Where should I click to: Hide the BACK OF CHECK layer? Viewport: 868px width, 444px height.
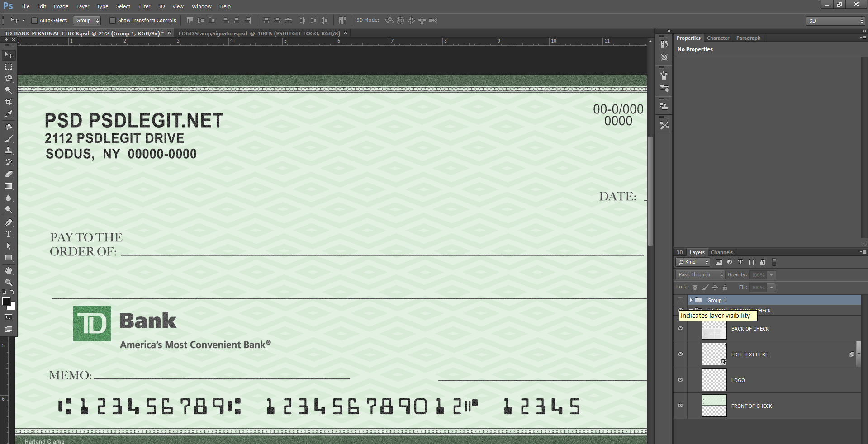[680, 329]
